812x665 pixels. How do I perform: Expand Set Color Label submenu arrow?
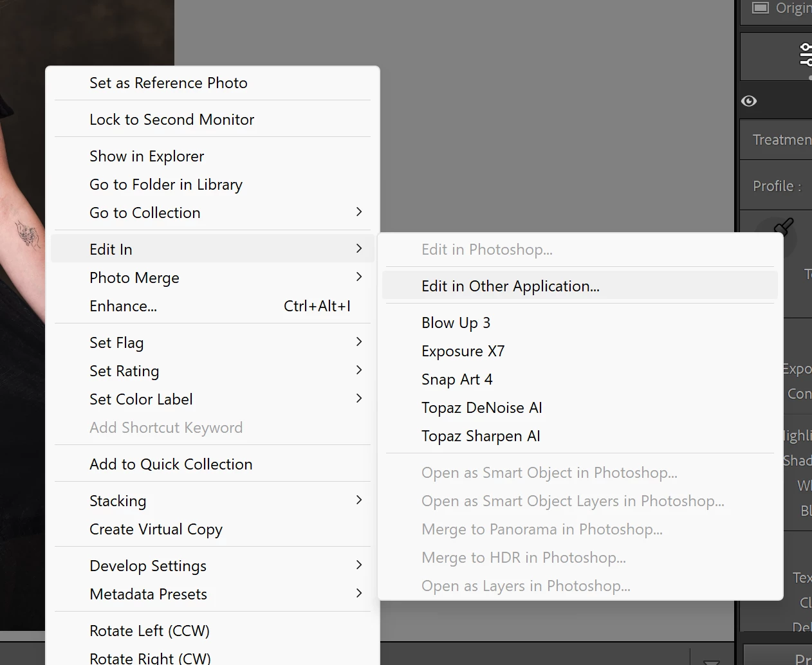click(359, 398)
